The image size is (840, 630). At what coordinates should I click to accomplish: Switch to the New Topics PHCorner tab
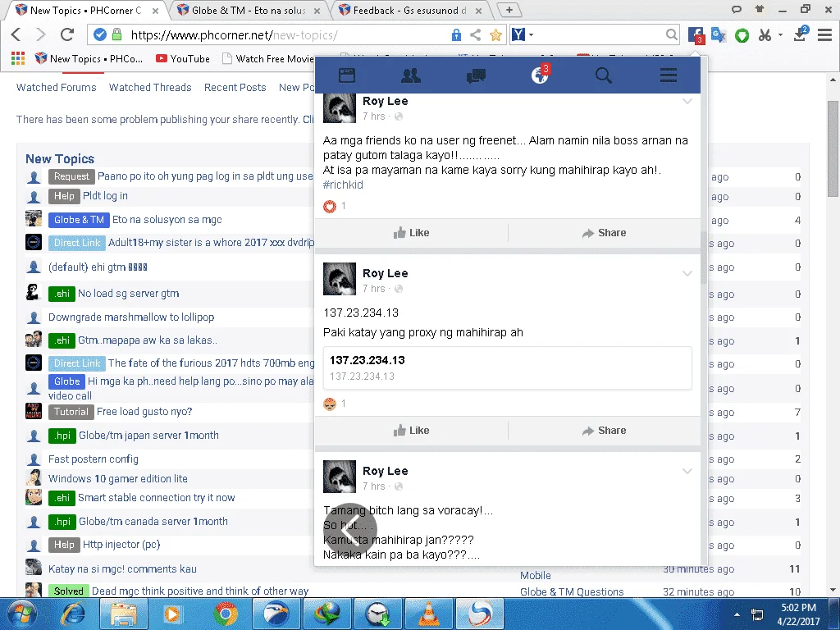[x=85, y=11]
